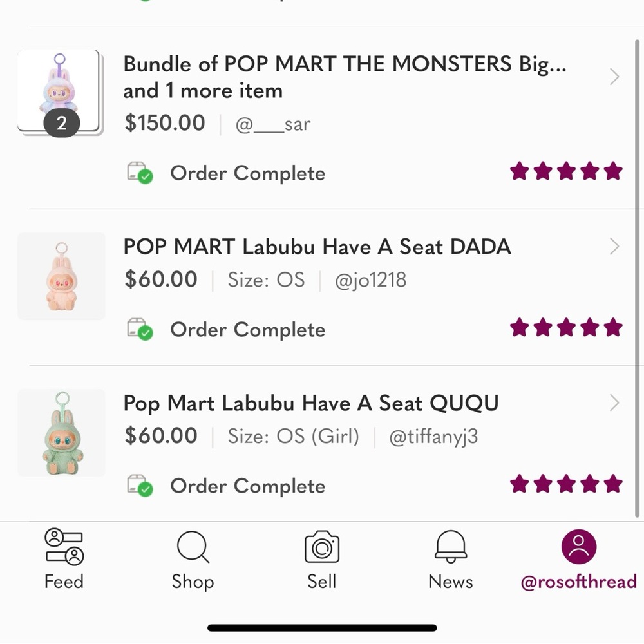644x644 pixels.
Task: Tap the "2" item count badge on the bundle
Action: tap(61, 124)
